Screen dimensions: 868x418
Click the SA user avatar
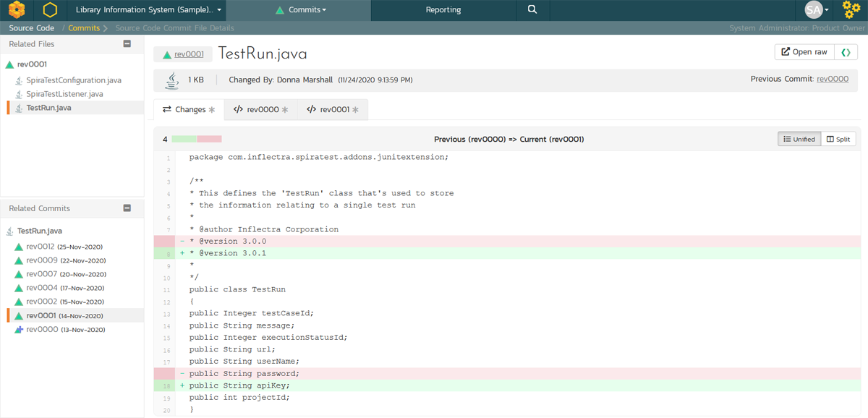[814, 10]
